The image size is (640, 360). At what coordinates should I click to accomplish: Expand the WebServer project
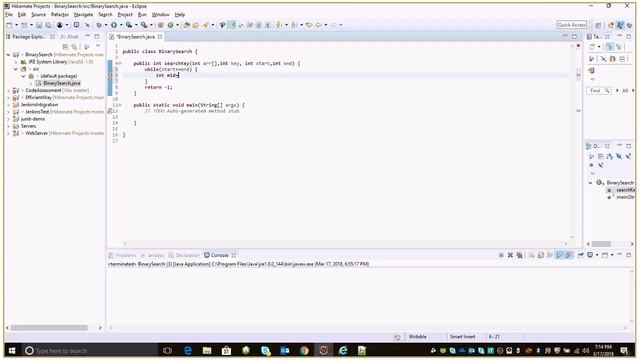coord(9,133)
